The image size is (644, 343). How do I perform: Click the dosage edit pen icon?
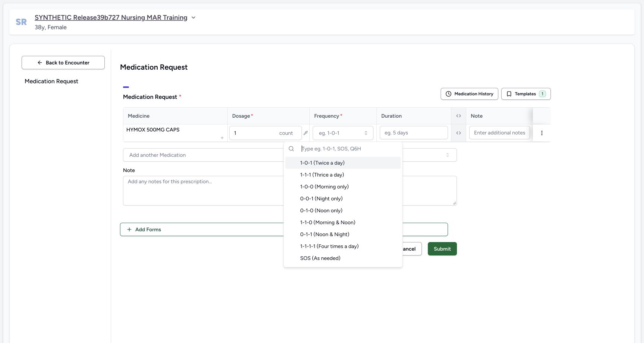[x=306, y=133]
